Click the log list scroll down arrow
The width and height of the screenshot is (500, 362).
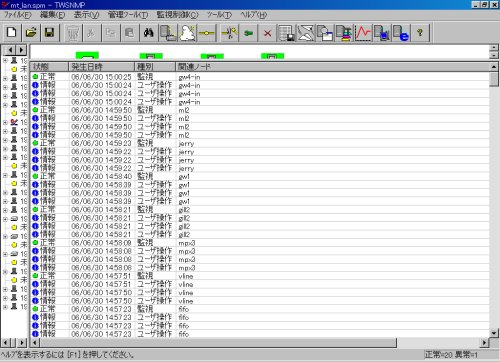494,333
